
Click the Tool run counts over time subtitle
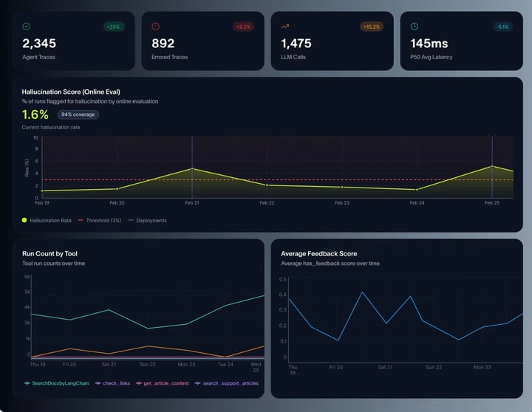point(54,264)
